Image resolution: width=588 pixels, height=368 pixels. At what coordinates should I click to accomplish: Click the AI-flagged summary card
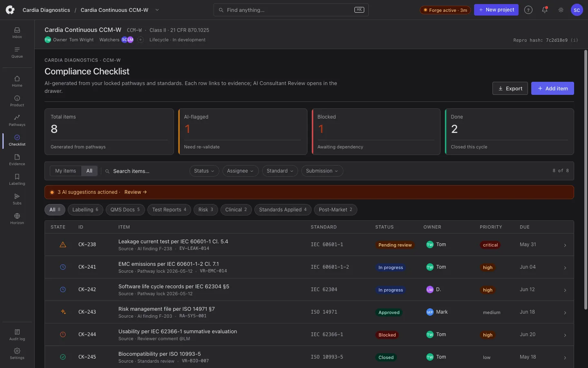243,132
